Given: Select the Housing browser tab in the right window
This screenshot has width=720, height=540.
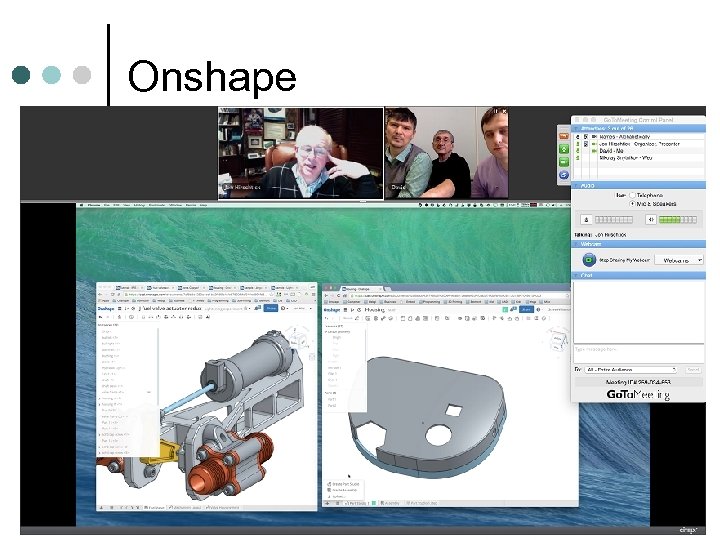Looking at the screenshot, I should pyautogui.click(x=361, y=289).
